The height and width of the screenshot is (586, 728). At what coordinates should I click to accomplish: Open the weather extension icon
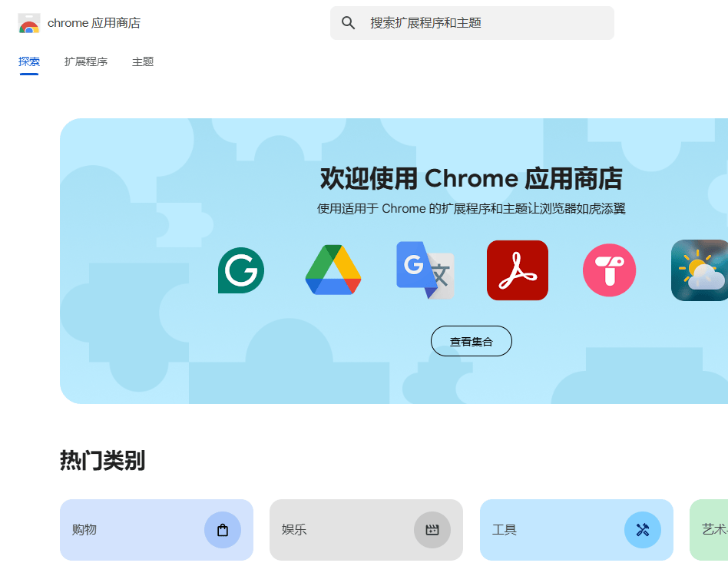700,270
